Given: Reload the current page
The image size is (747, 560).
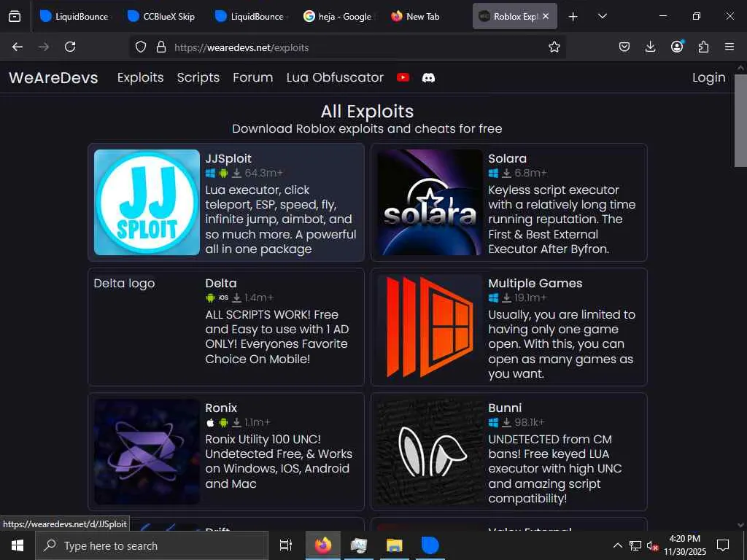Looking at the screenshot, I should pyautogui.click(x=70, y=47).
